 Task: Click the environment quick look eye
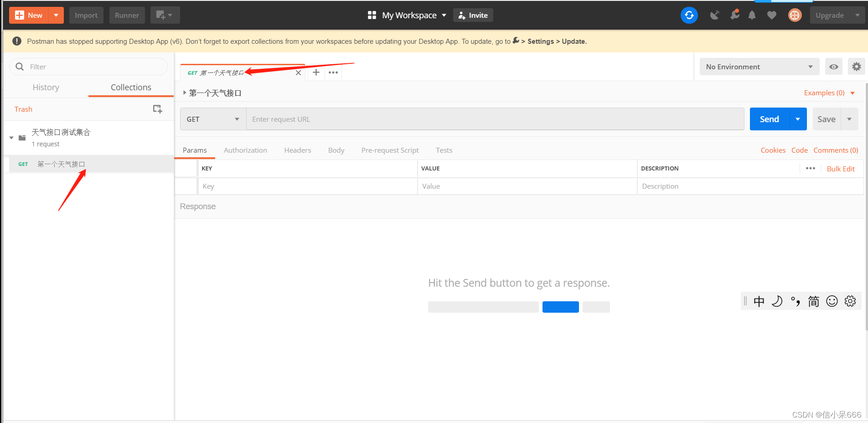[x=834, y=67]
